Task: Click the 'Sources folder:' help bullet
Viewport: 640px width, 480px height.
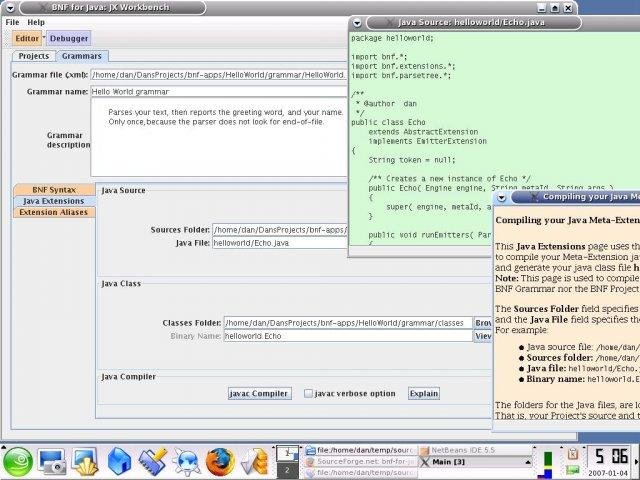Action: 560,358
